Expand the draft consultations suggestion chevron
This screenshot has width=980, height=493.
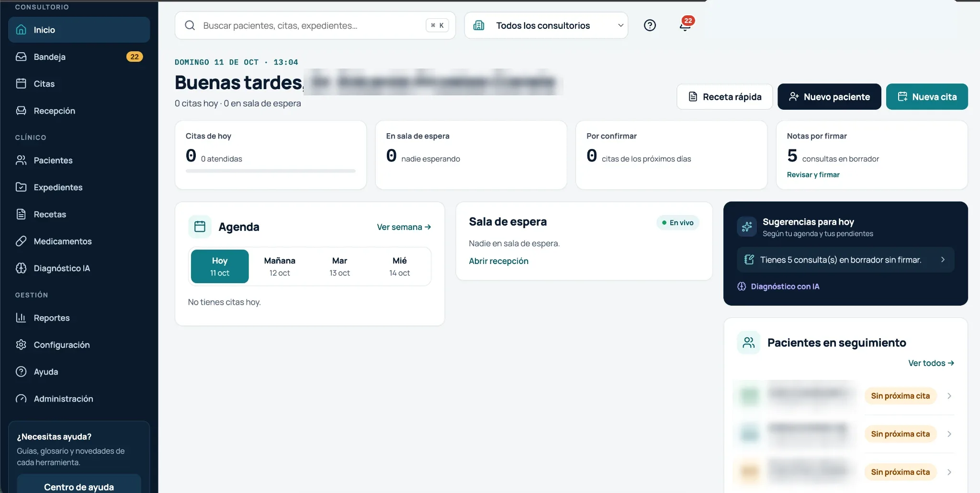click(943, 260)
